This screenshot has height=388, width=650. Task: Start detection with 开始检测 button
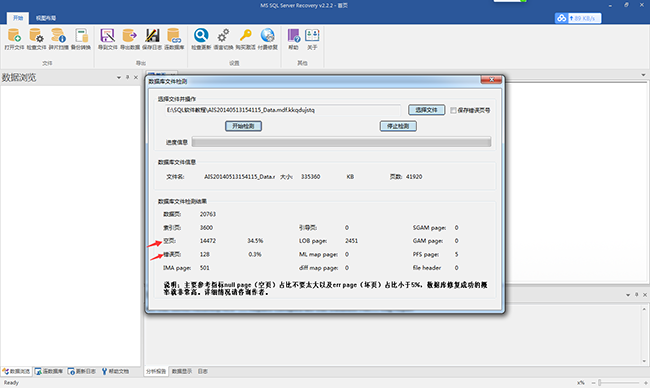click(243, 126)
